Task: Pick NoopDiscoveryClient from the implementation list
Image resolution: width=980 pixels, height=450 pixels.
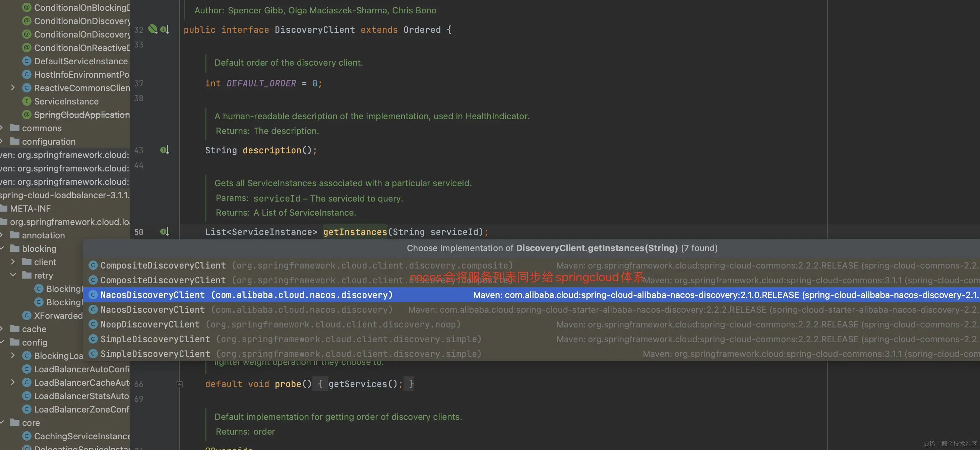Action: pyautogui.click(x=150, y=324)
